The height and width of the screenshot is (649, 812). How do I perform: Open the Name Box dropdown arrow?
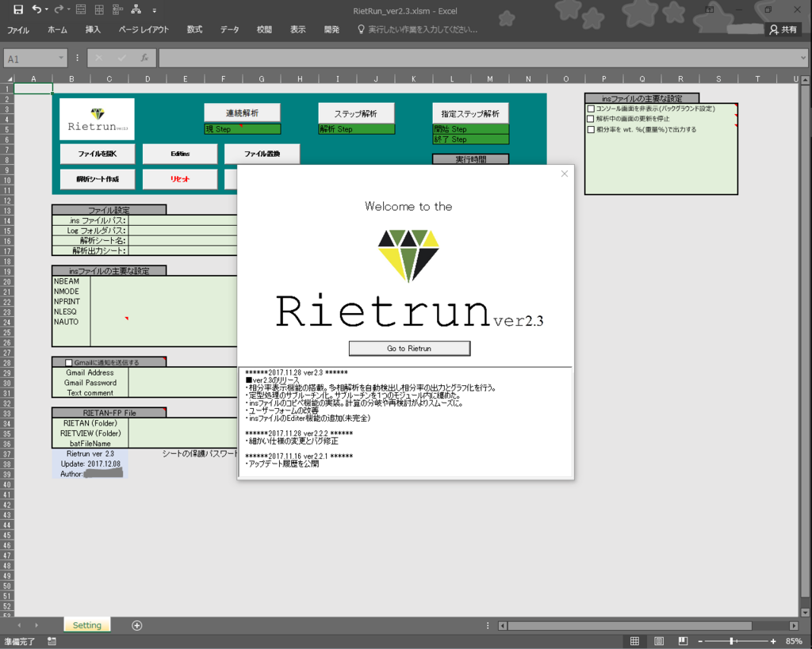61,58
